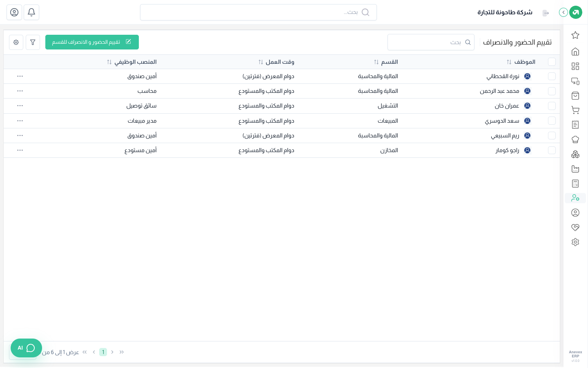Open user profile icon in top bar

[14, 12]
